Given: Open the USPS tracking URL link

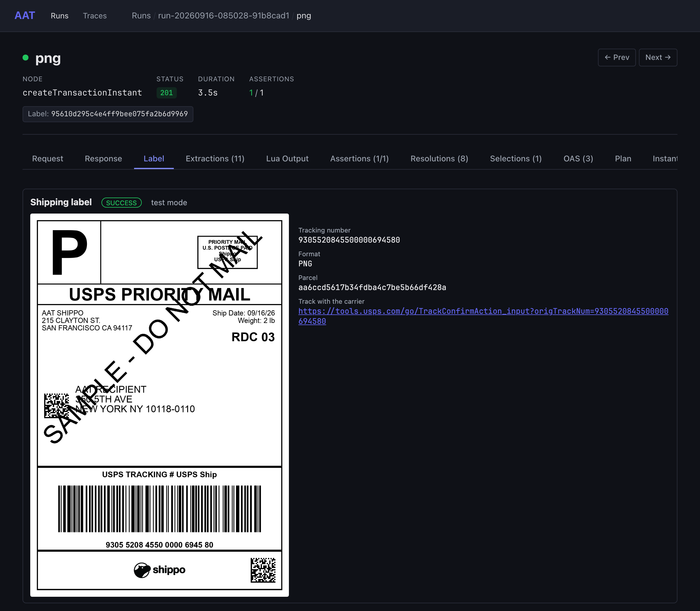Looking at the screenshot, I should pos(483,316).
